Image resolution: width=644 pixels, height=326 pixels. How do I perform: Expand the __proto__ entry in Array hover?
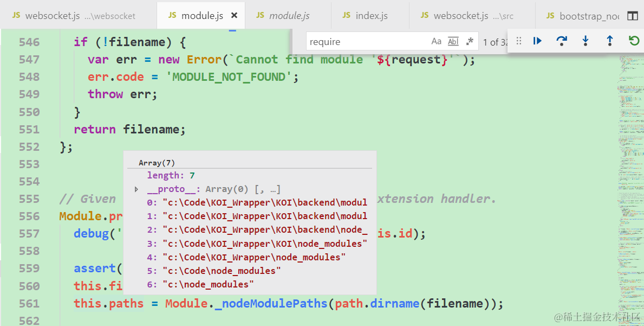click(x=136, y=189)
